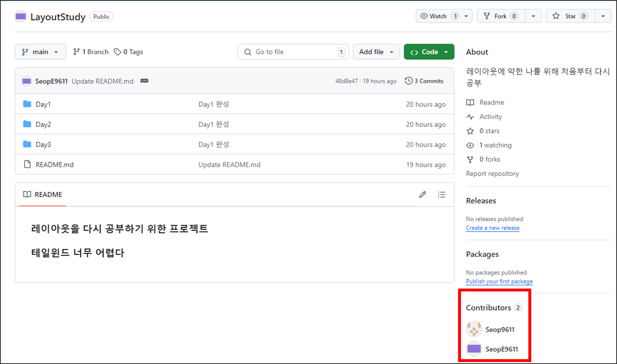Click the Day2 row 20 hours ago timestamp
The width and height of the screenshot is (617, 364).
click(426, 124)
